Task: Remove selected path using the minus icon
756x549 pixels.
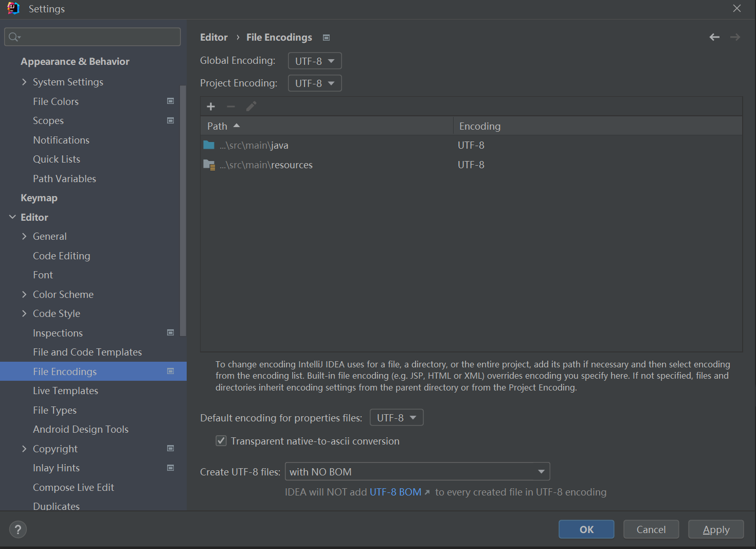Action: pos(230,106)
